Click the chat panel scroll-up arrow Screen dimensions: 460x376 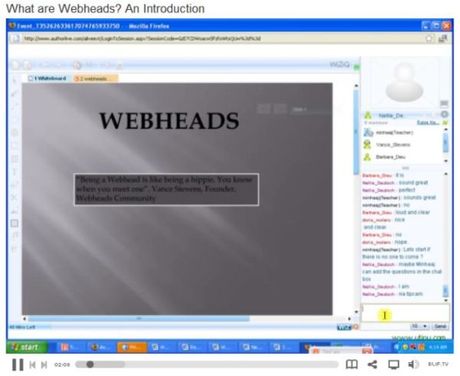(446, 174)
